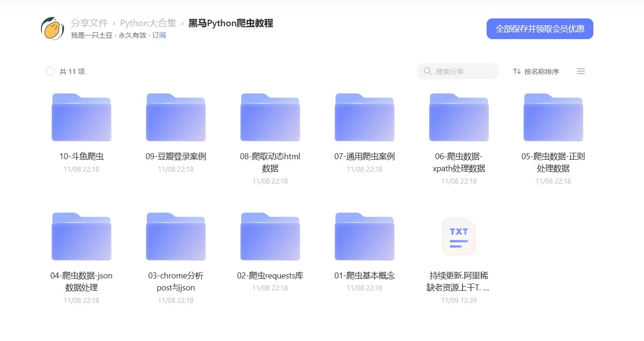Image resolution: width=644 pixels, height=341 pixels.
Task: Open the 06-爬虫数据-xpath处理数据 folder icon
Action: [x=459, y=117]
